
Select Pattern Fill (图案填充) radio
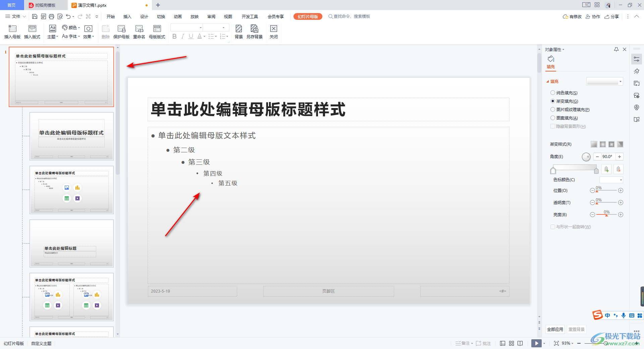pyautogui.click(x=553, y=118)
